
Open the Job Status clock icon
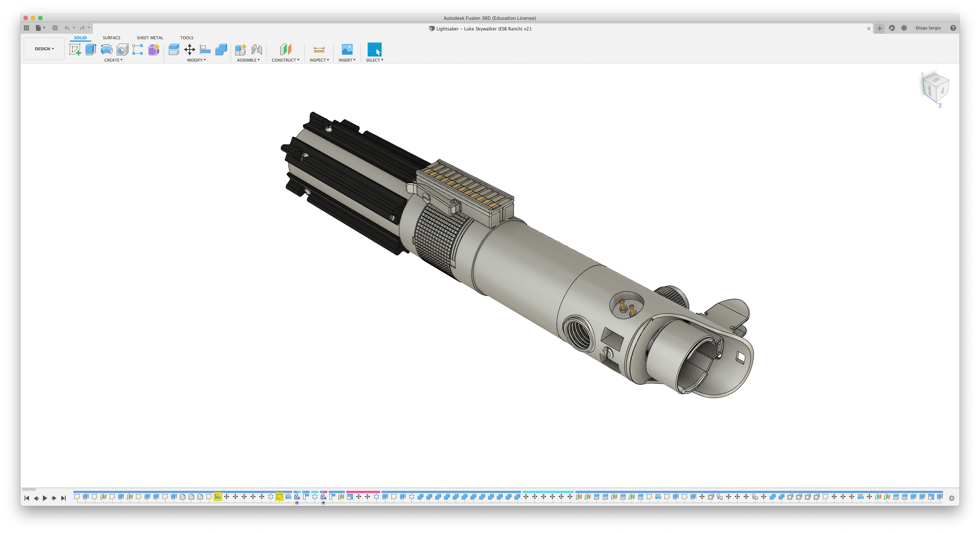[x=904, y=28]
